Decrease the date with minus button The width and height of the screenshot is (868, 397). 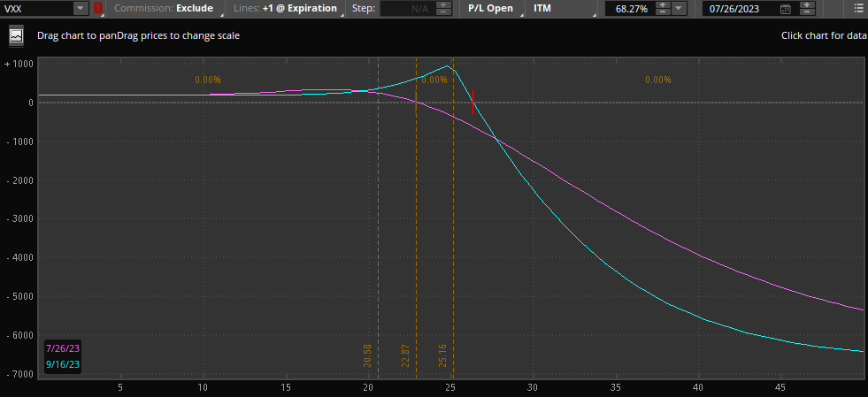806,12
